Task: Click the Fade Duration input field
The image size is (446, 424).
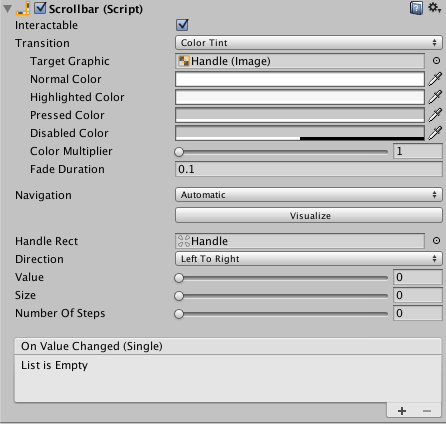Action: click(x=309, y=169)
